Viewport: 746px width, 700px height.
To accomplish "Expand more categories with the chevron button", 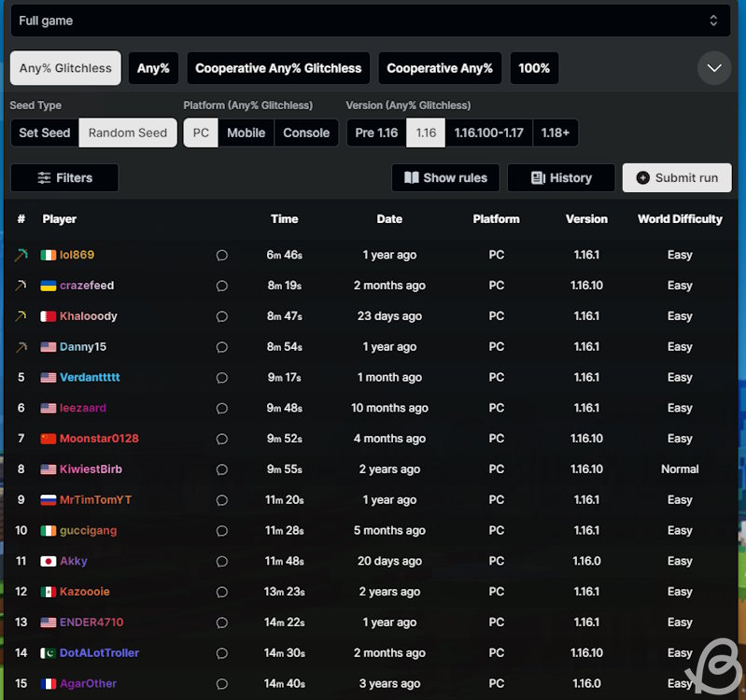I will click(714, 68).
